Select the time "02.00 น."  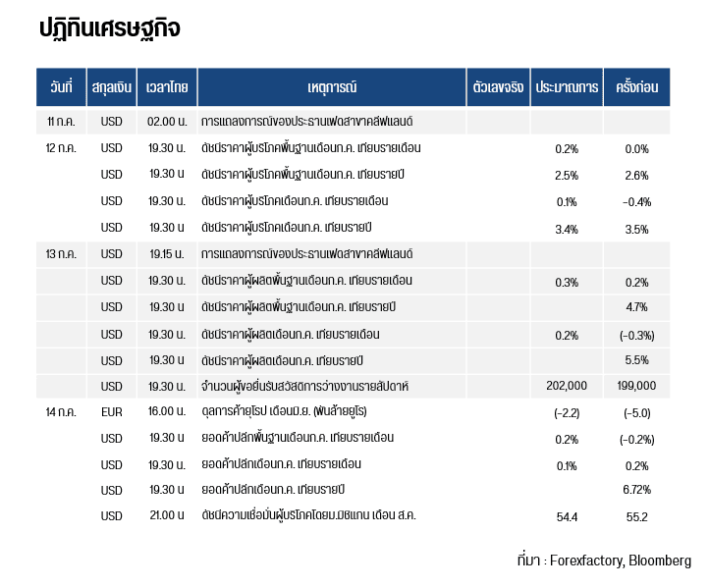pyautogui.click(x=167, y=122)
